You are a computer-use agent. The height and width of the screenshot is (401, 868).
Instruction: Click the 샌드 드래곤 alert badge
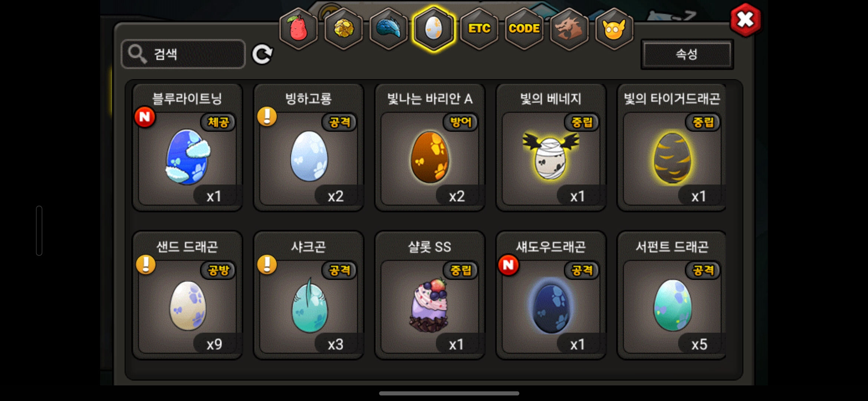[146, 265]
